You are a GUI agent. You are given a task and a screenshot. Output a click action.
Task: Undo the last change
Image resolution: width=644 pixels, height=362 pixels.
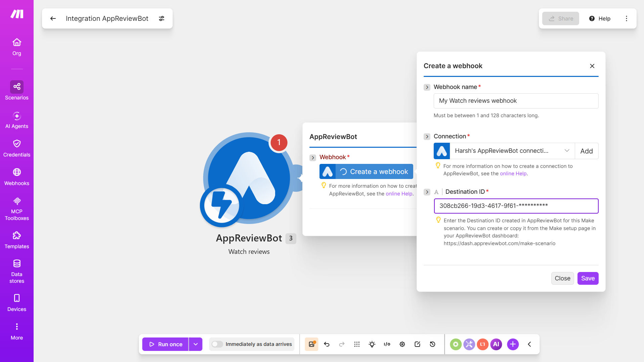327,344
